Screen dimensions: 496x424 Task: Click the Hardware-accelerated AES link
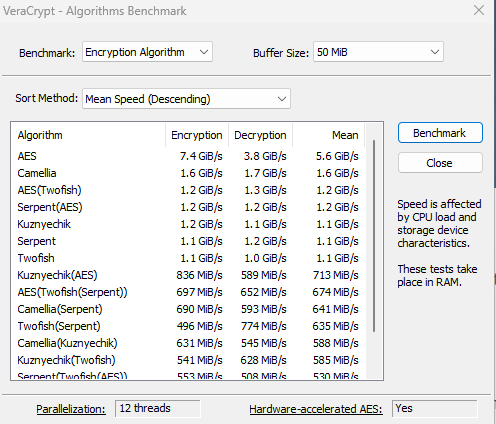(316, 409)
